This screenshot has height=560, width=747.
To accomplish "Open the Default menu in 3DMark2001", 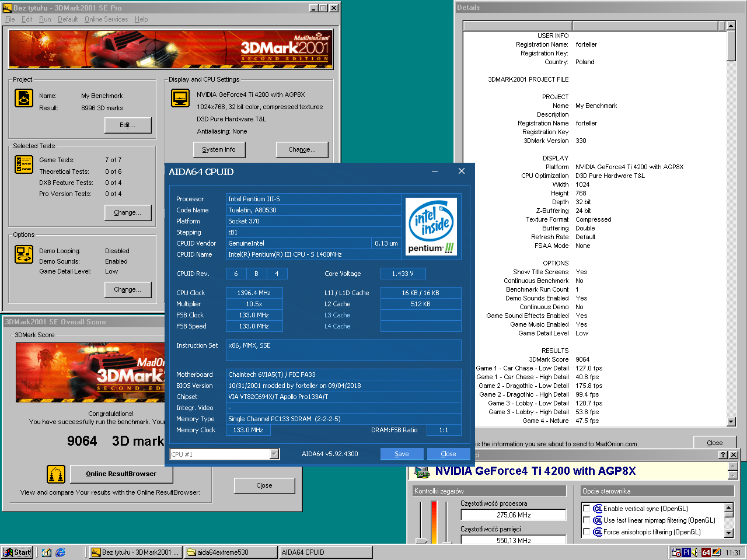I will tap(68, 19).
